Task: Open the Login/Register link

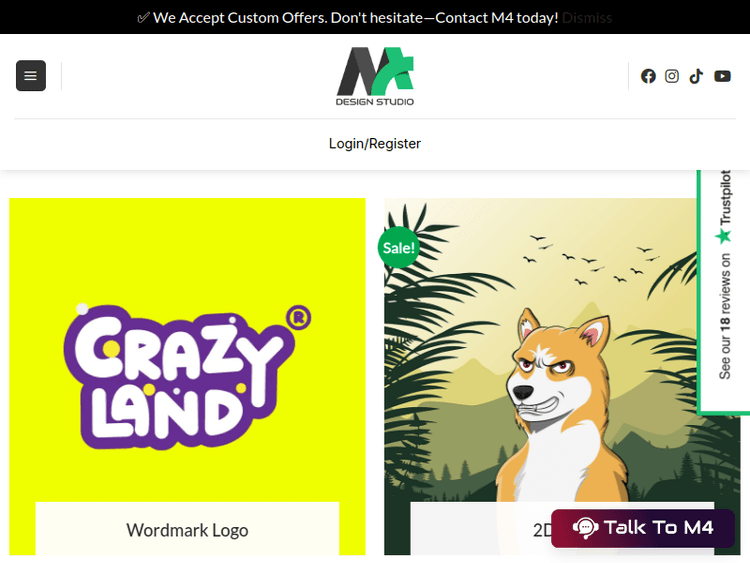Action: [375, 144]
